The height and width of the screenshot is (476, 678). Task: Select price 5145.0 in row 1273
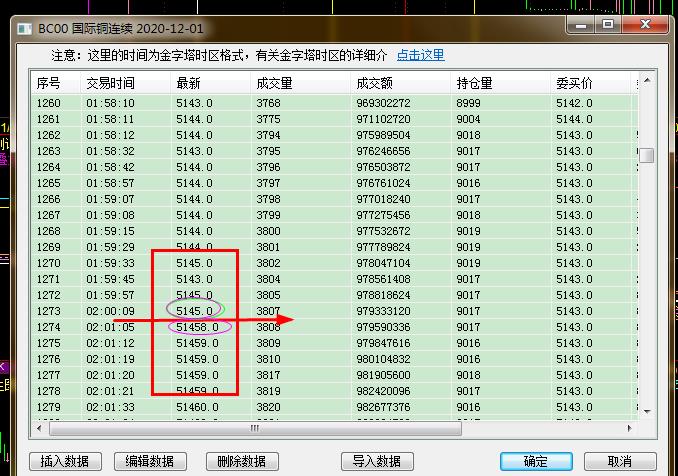click(194, 311)
